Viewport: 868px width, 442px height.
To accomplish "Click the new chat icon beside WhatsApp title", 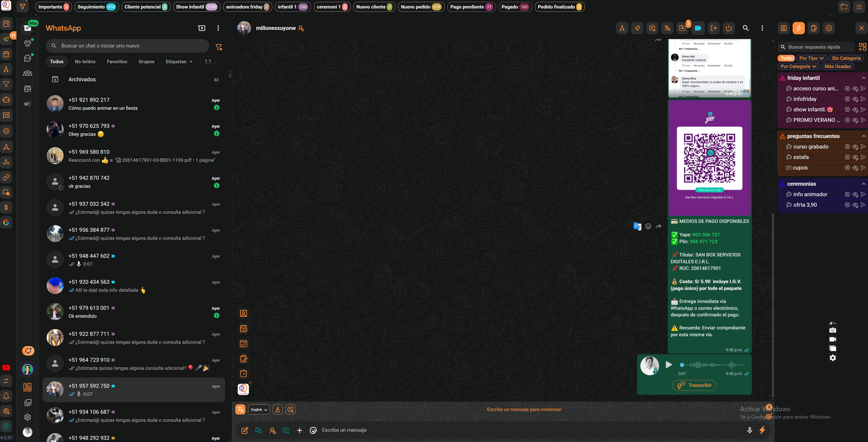I will 202,28.
